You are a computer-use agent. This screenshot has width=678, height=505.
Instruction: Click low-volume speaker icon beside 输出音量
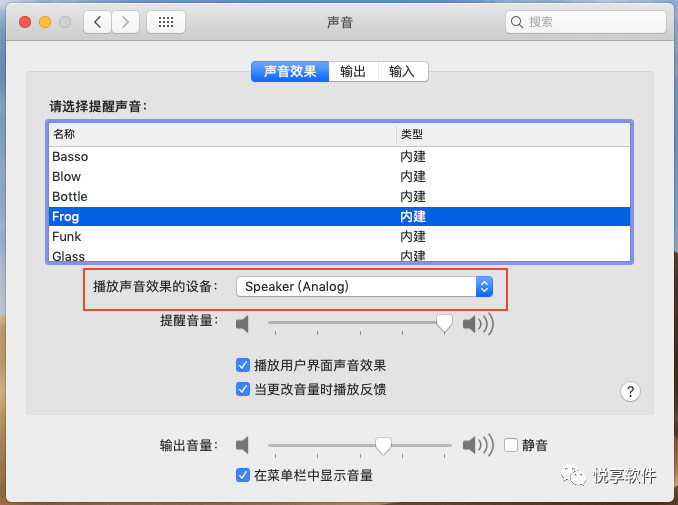(243, 445)
